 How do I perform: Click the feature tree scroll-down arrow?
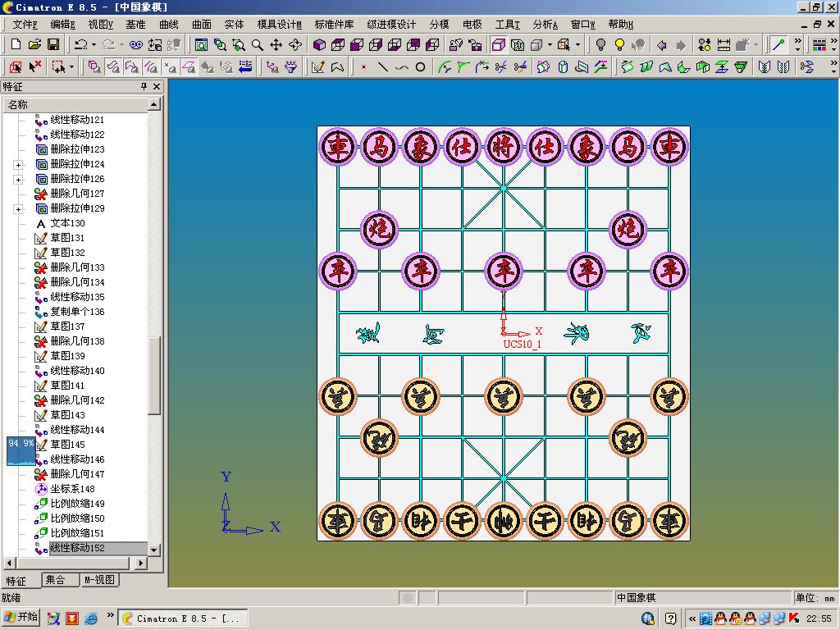tap(153, 550)
